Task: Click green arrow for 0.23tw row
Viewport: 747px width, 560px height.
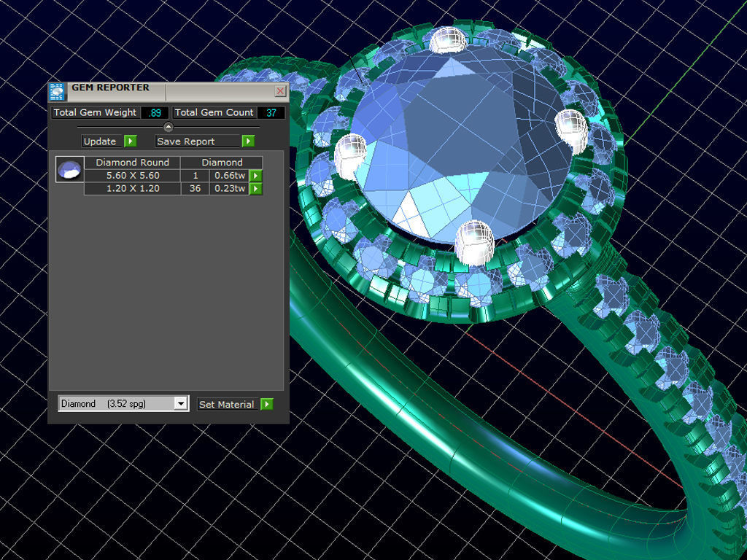Action: pyautogui.click(x=256, y=189)
